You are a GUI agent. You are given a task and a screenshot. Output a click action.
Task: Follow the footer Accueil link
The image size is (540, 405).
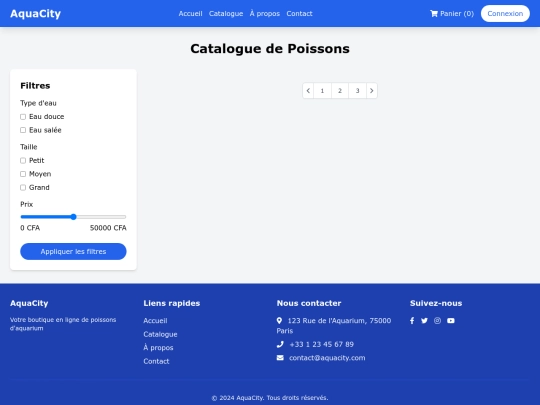pos(155,321)
